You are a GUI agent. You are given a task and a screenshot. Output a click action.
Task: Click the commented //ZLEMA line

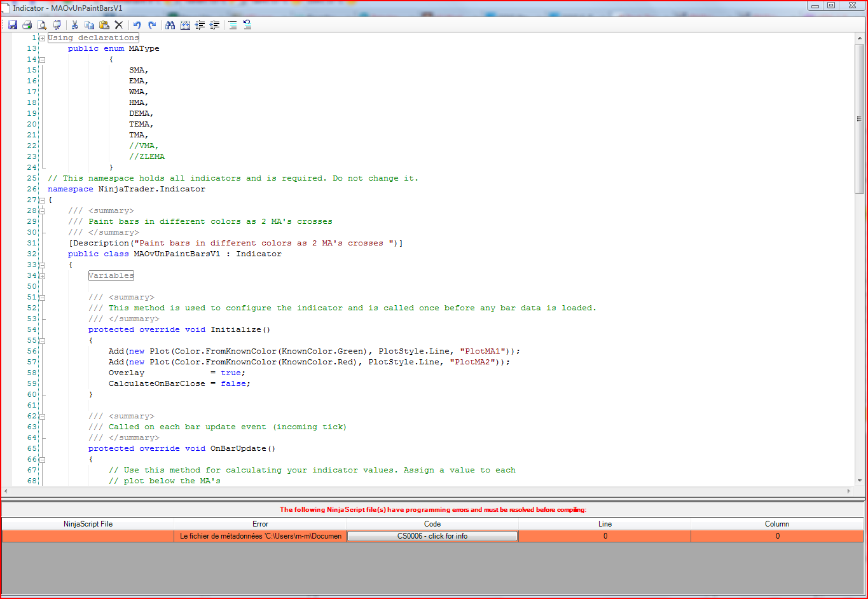click(x=147, y=156)
